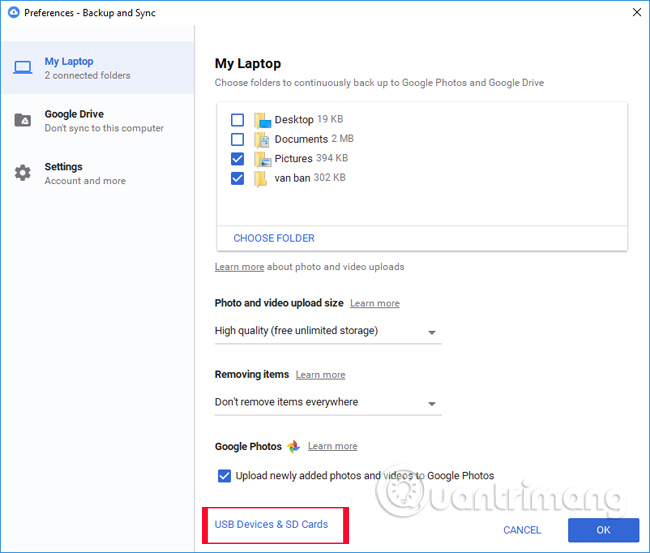
Task: Click the Settings gear icon
Action: [x=23, y=173]
